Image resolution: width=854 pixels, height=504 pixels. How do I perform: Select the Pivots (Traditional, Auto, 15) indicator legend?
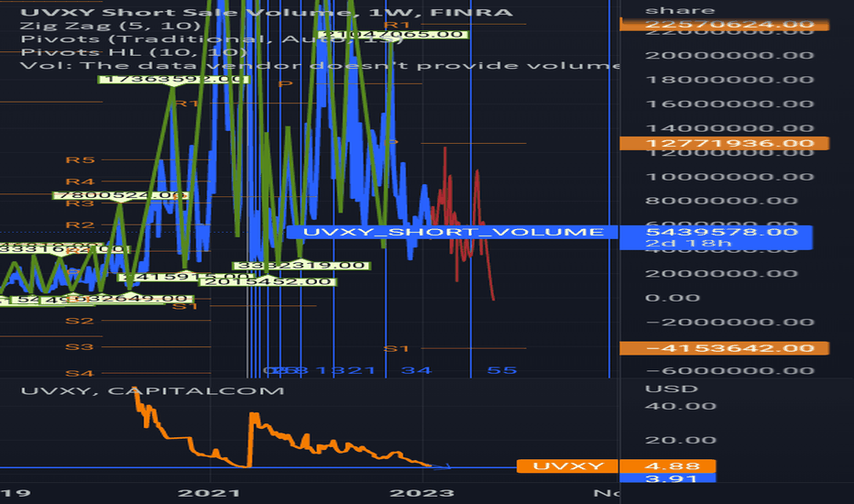click(x=211, y=38)
